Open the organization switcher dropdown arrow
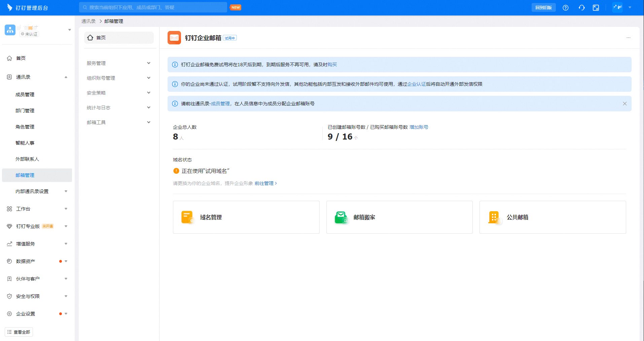The width and height of the screenshot is (644, 341). click(x=70, y=30)
